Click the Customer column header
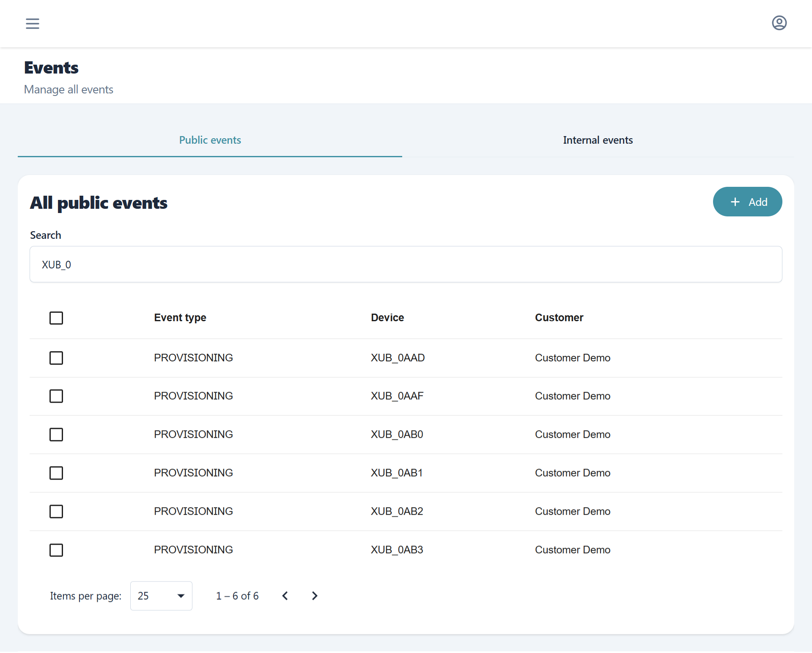Screen dimensions: 812x653 coord(559,318)
